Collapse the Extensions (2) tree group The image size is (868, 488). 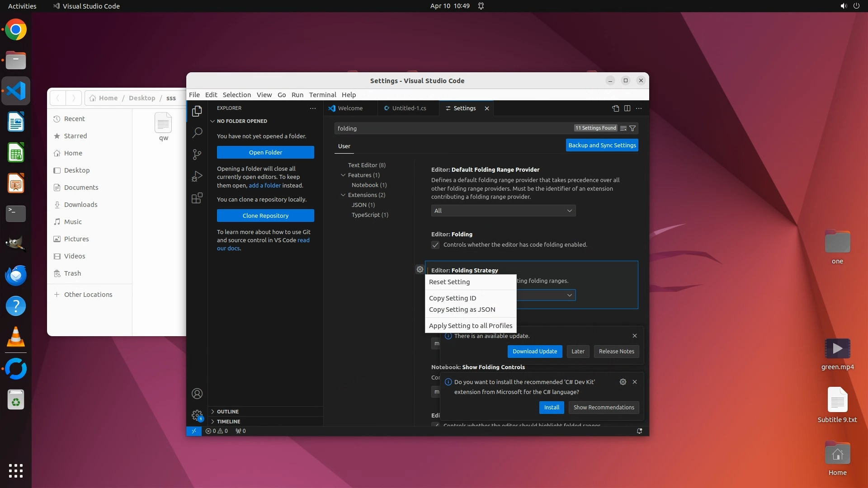pos(343,195)
